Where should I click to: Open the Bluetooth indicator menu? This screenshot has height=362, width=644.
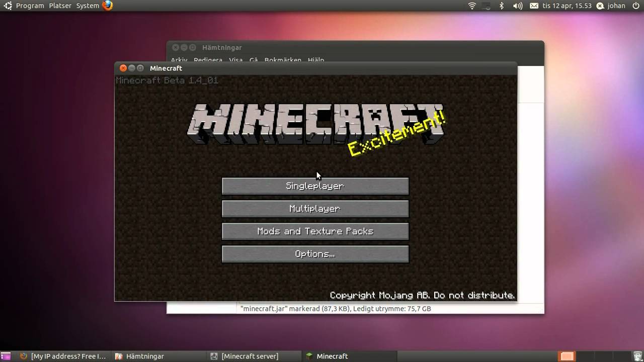coord(501,6)
